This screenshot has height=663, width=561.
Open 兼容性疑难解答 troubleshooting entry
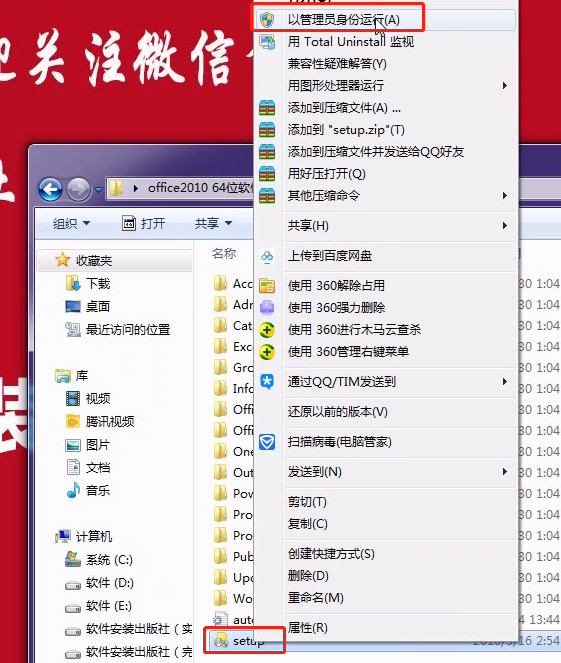[x=337, y=64]
